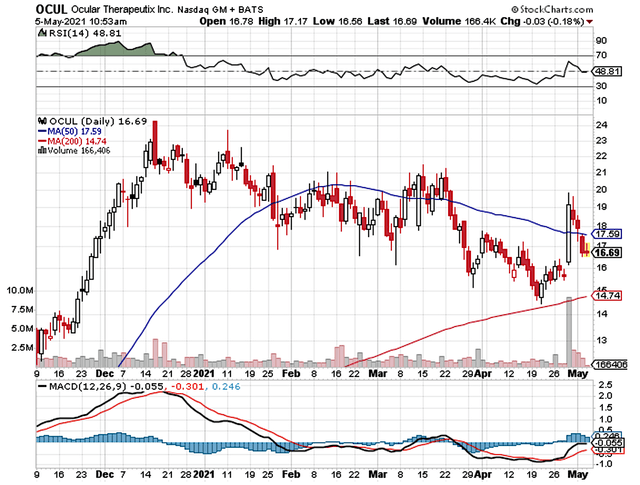Click the MACD(12,26,9) legend label

pos(88,386)
